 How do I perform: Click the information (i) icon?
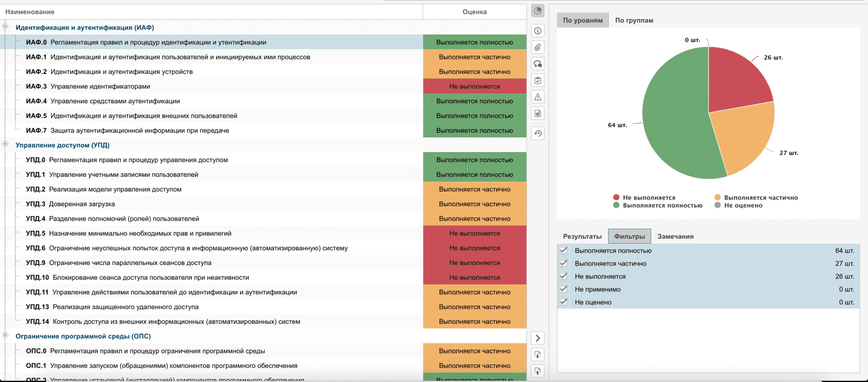point(538,31)
